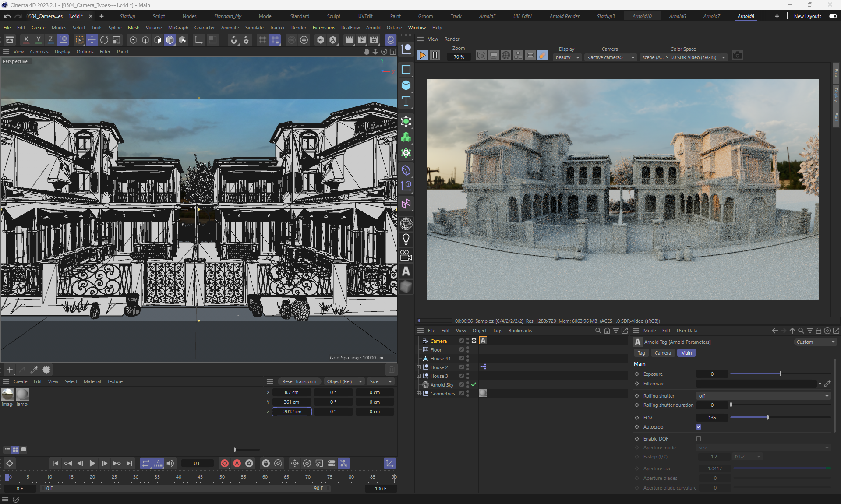Open the Rolling shutter dropdown
Viewport: 841px width, 504px height.
pos(763,396)
